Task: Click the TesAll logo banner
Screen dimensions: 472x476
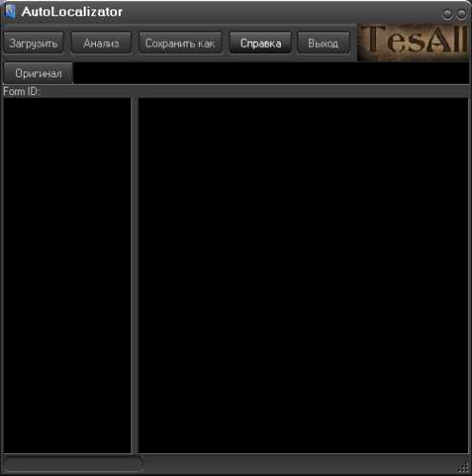Action: point(413,43)
